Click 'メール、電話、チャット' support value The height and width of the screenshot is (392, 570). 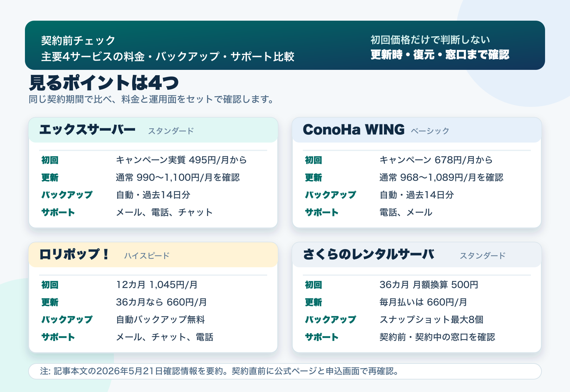pyautogui.click(x=164, y=212)
